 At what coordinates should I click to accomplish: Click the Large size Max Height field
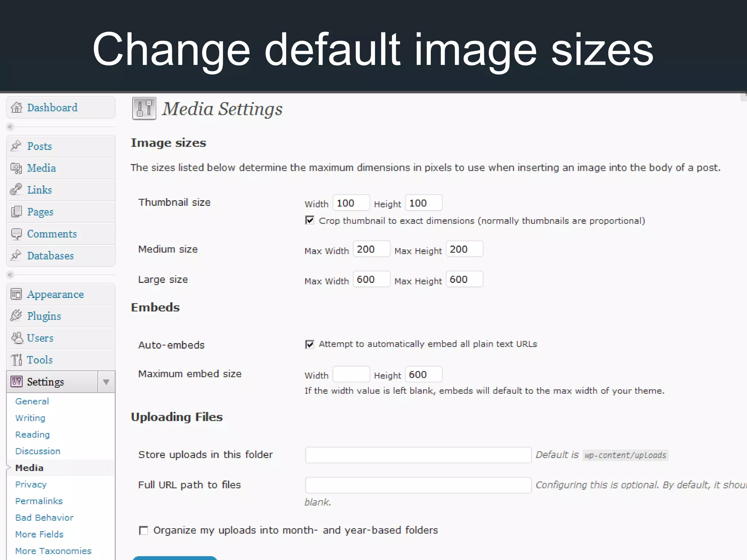(x=465, y=279)
